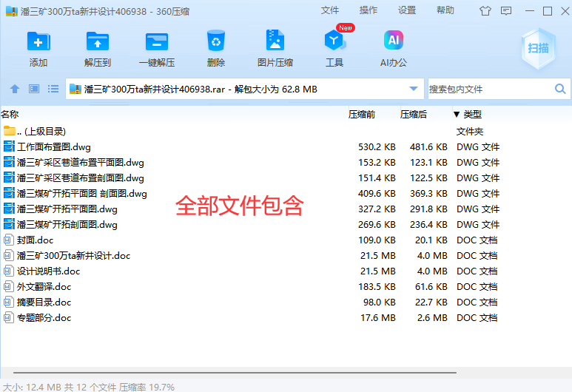Switch to the thumbnail view icon
The height and width of the screenshot is (392, 572).
tap(34, 89)
